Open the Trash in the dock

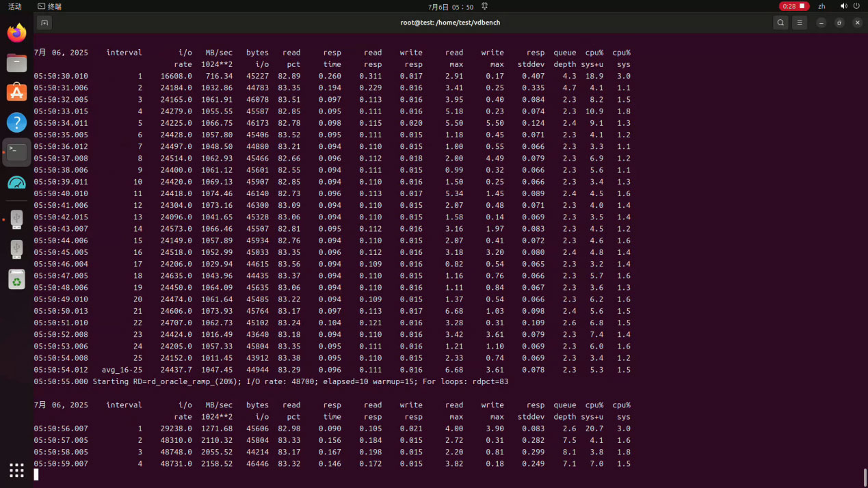click(16, 279)
